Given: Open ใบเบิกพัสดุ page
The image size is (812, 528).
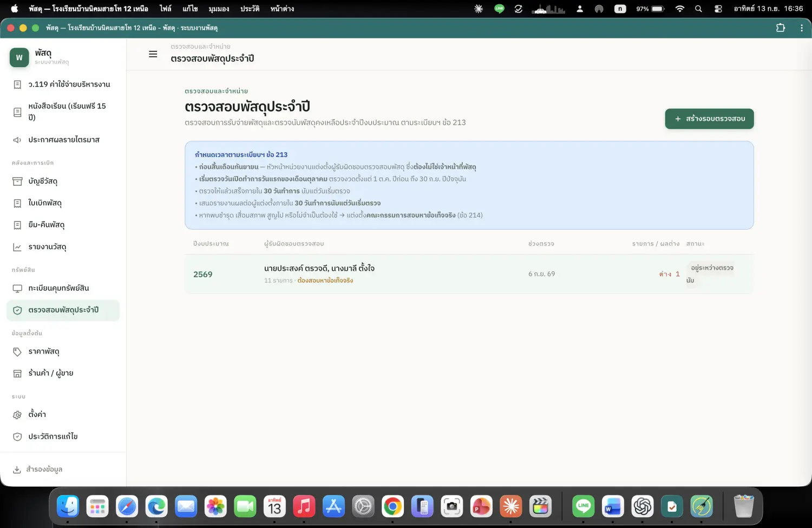Looking at the screenshot, I should 63,203.
